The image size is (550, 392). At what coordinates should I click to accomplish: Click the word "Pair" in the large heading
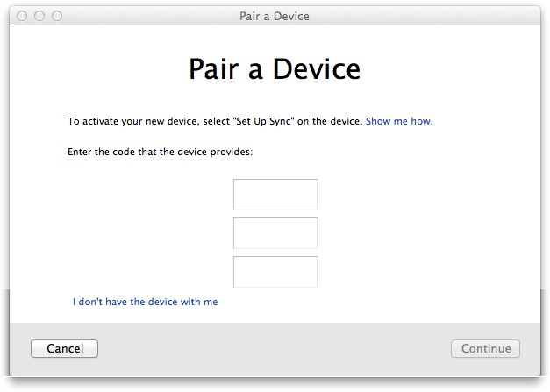point(214,69)
